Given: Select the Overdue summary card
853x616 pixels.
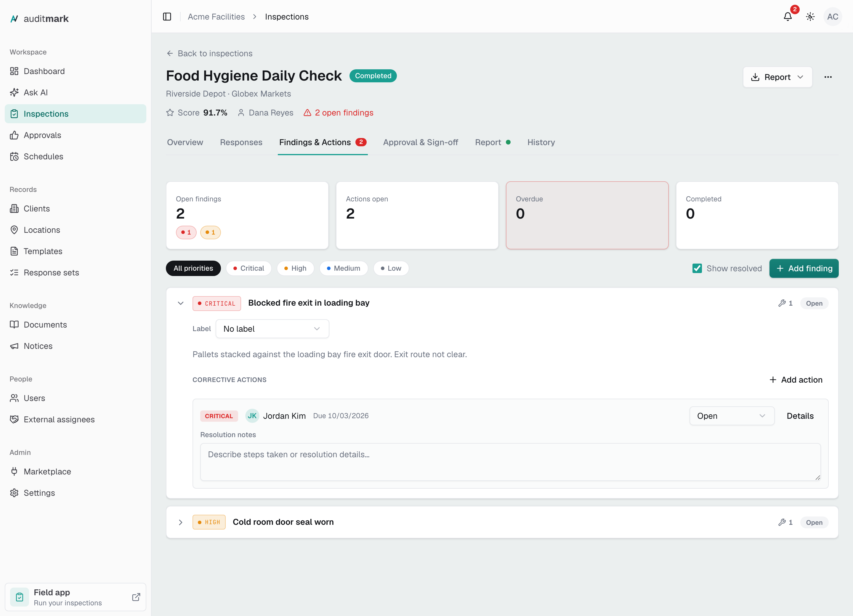Looking at the screenshot, I should (587, 216).
